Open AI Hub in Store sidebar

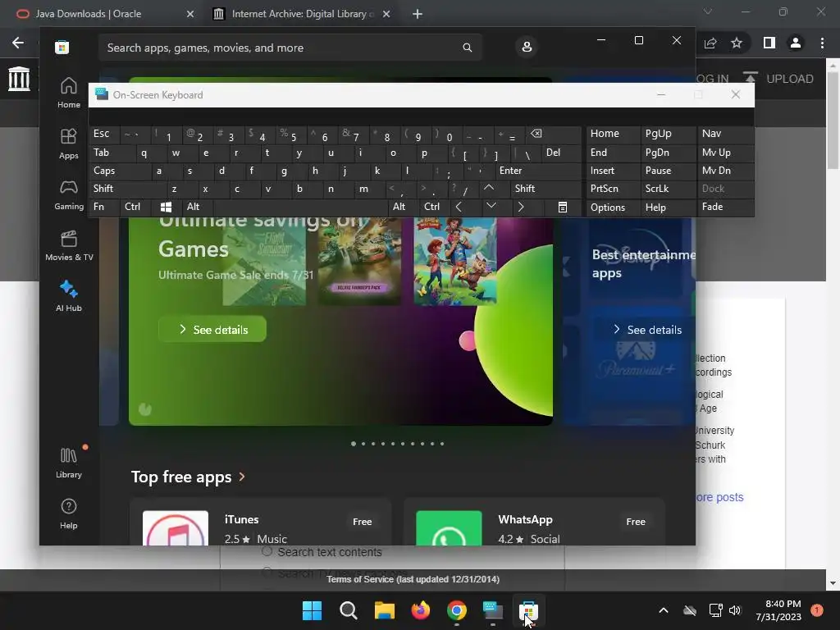point(69,296)
